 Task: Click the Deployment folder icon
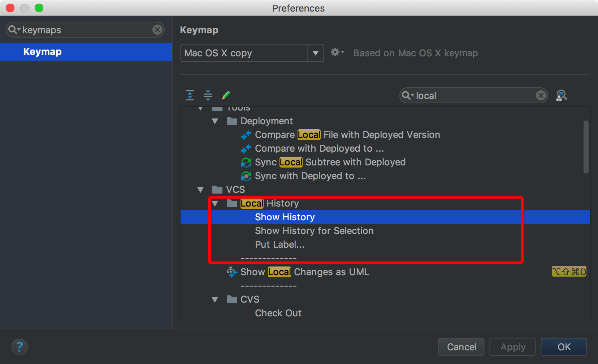[x=231, y=121]
